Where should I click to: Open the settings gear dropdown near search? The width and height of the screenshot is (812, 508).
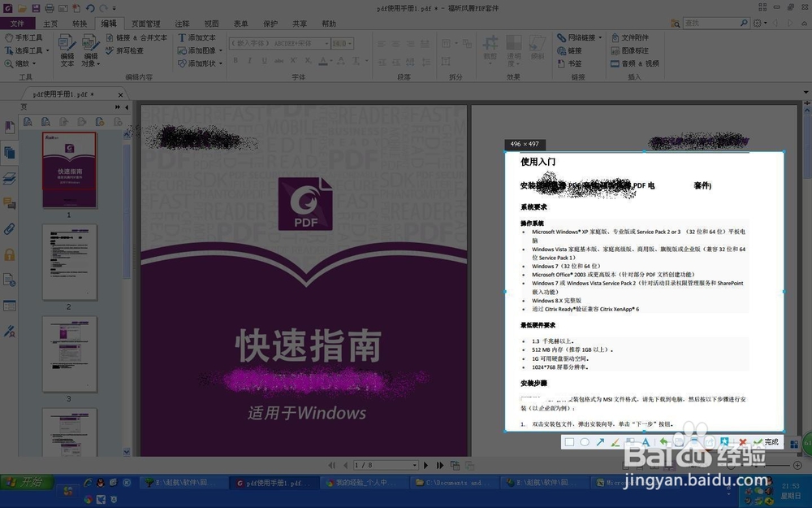pos(760,24)
